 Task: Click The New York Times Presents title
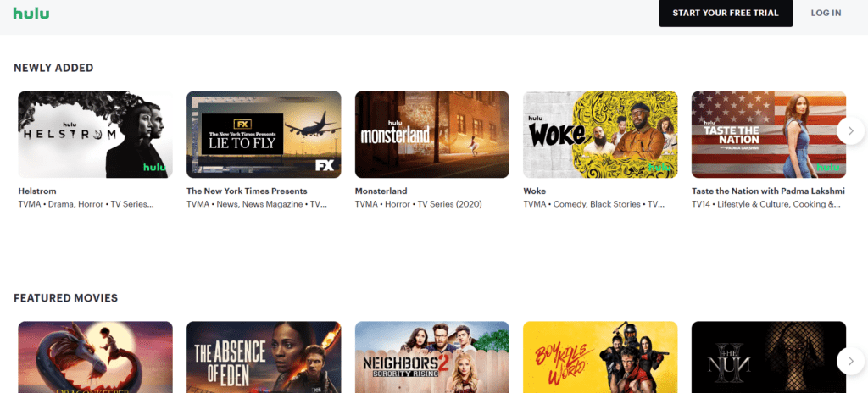pos(247,191)
